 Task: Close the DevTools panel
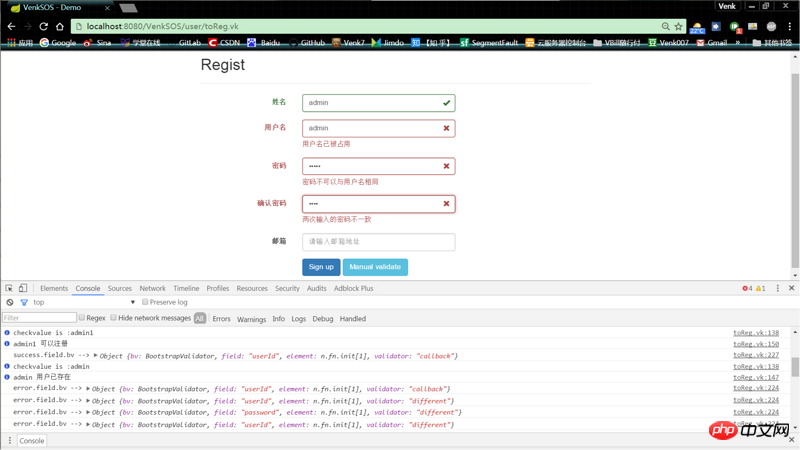(x=792, y=288)
